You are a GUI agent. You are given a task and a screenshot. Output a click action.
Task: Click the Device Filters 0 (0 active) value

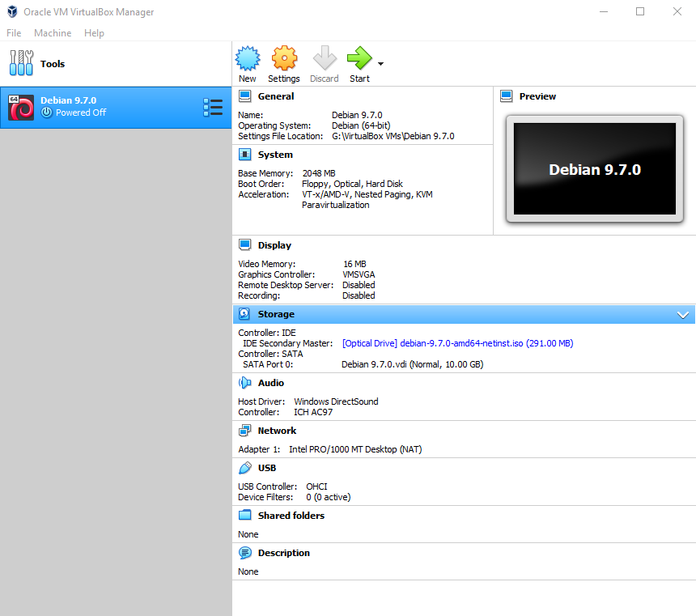328,498
